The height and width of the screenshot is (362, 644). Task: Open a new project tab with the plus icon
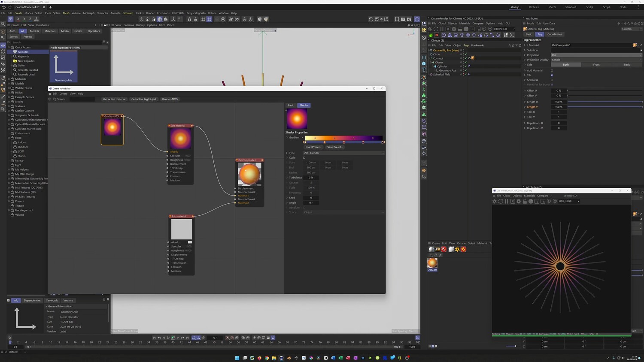50,7
